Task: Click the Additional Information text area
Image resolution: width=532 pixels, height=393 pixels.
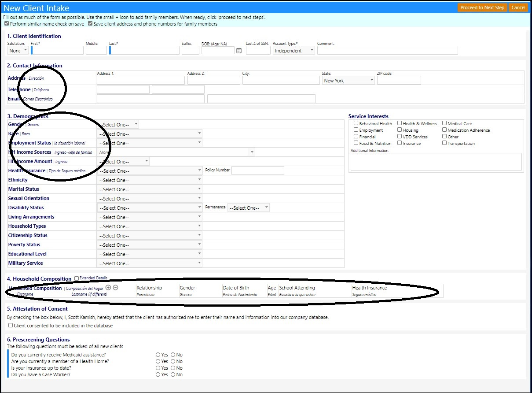Action: pos(436,162)
